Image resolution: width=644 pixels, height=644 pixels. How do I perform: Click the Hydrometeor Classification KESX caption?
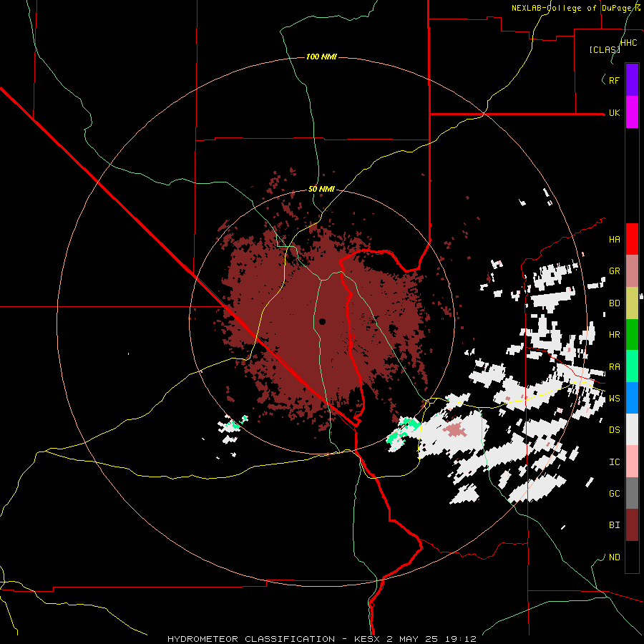(321, 639)
